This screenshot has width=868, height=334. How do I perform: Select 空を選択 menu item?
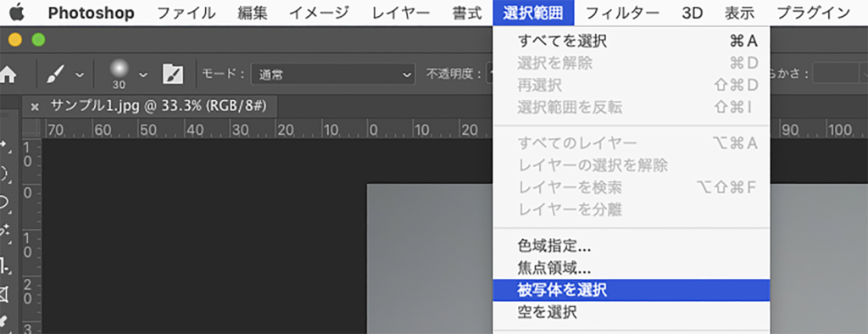coord(631,313)
